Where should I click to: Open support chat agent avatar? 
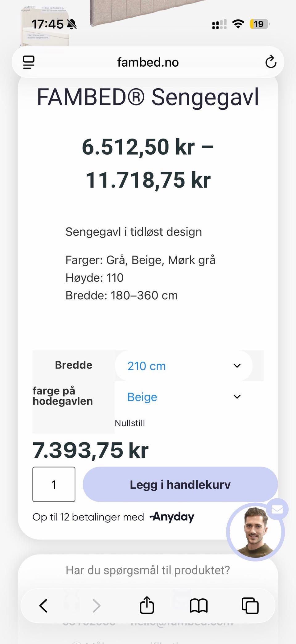coord(255,532)
